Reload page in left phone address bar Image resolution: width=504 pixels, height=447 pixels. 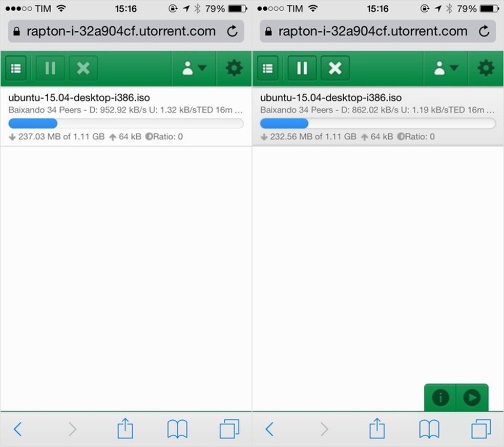pos(232,31)
